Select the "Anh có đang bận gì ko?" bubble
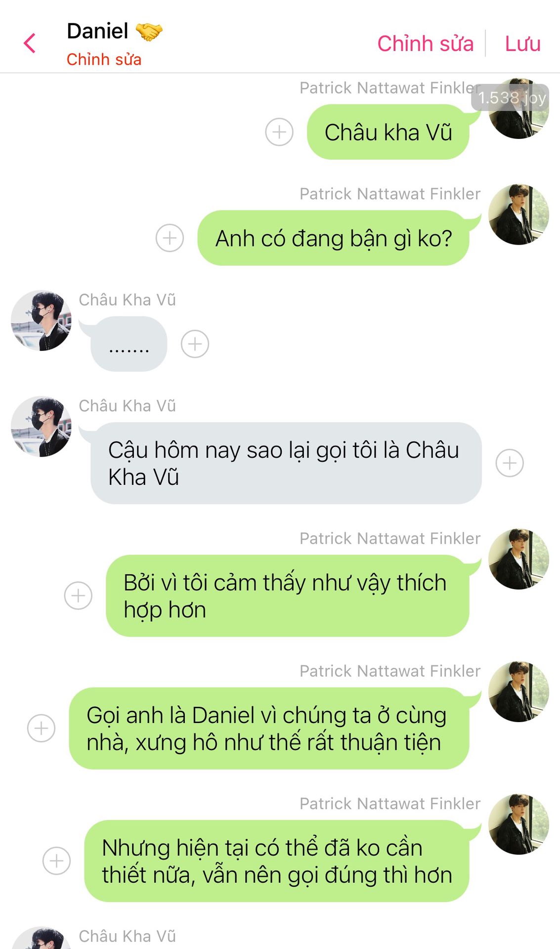The width and height of the screenshot is (560, 949). [x=333, y=238]
